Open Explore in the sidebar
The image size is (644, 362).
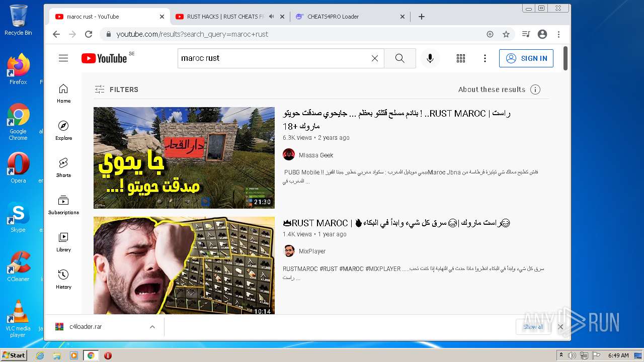click(63, 131)
